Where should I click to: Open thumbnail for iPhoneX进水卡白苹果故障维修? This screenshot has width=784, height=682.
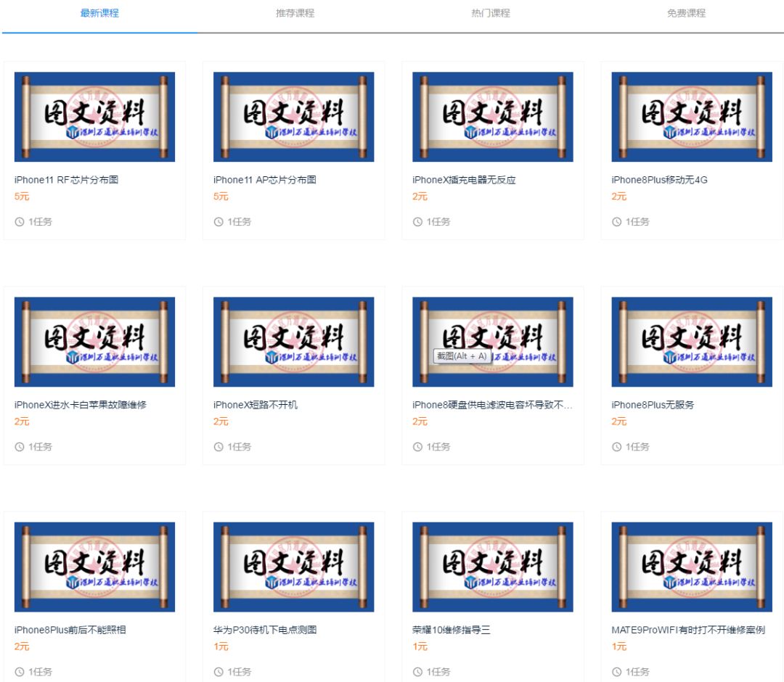94,342
